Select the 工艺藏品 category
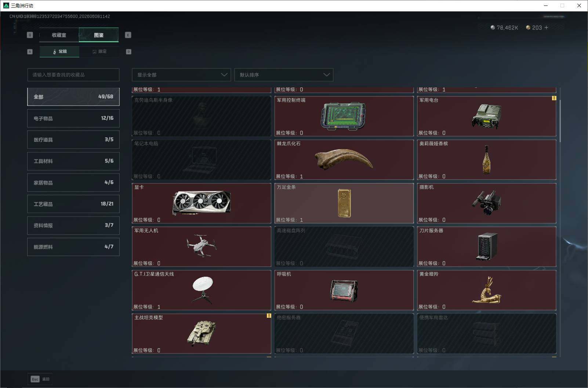Image resolution: width=588 pixels, height=388 pixels. (73, 204)
